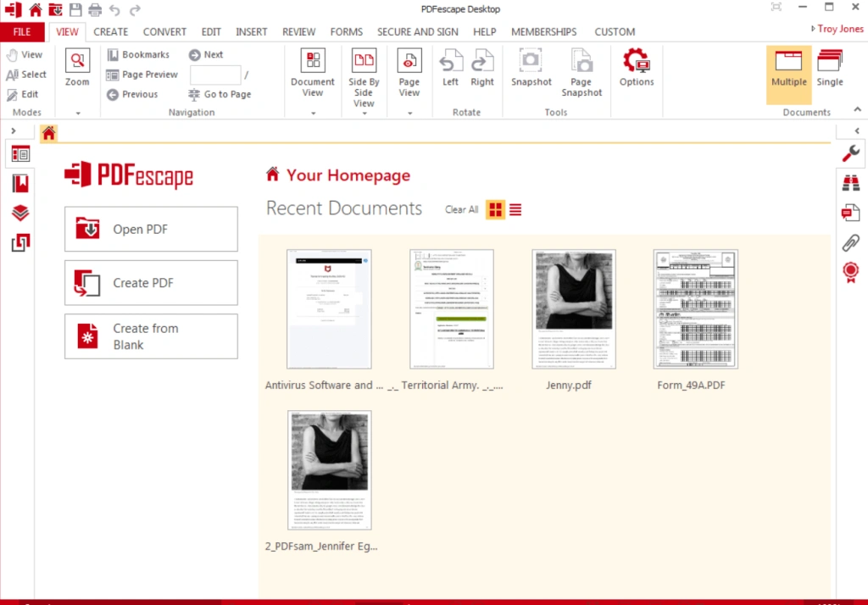
Task: Expand the Document View dropdown arrow
Action: click(314, 113)
